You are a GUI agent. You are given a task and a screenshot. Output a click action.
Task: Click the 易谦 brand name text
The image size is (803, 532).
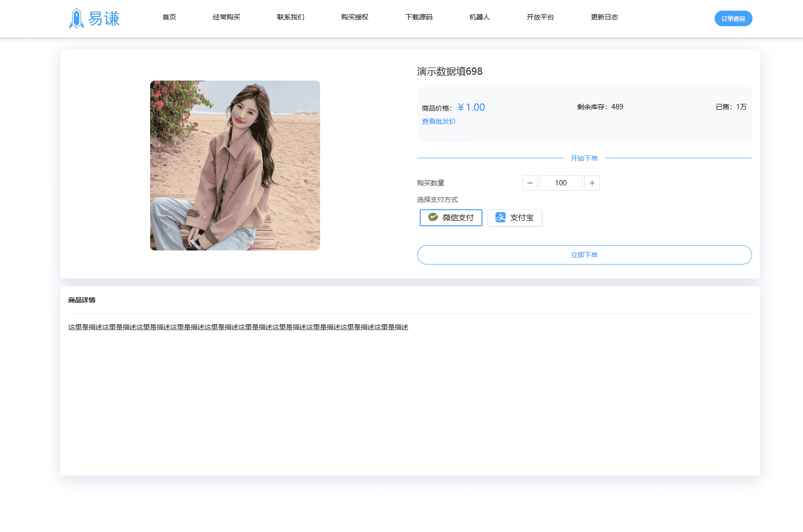pyautogui.click(x=104, y=18)
